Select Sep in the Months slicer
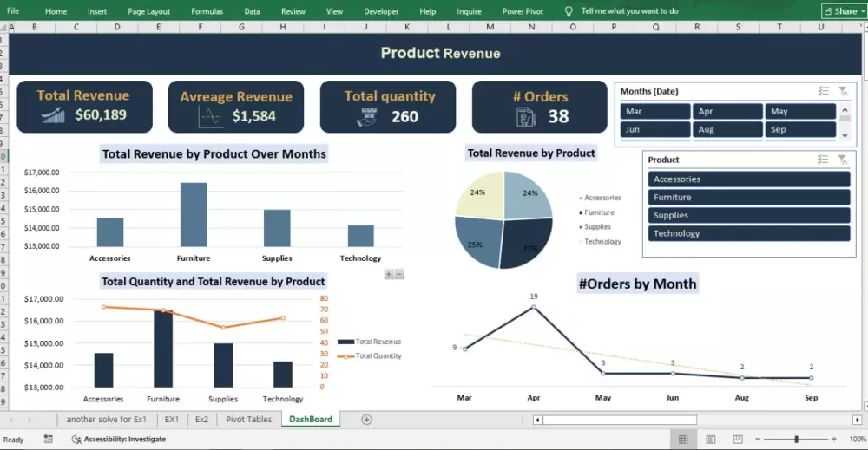868x450 pixels. pos(800,129)
